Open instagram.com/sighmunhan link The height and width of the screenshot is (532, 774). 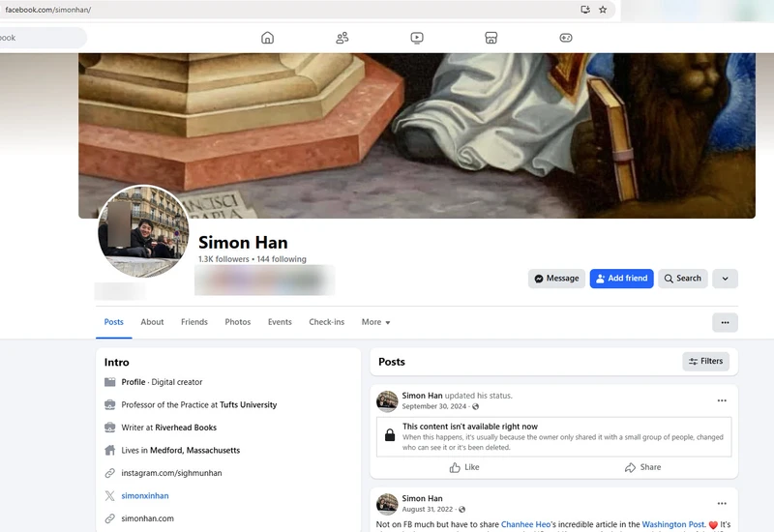pyautogui.click(x=171, y=473)
